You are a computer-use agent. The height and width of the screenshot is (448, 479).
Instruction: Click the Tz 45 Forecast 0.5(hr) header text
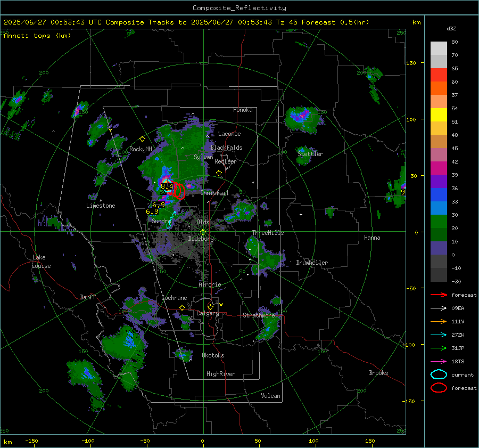coord(323,22)
